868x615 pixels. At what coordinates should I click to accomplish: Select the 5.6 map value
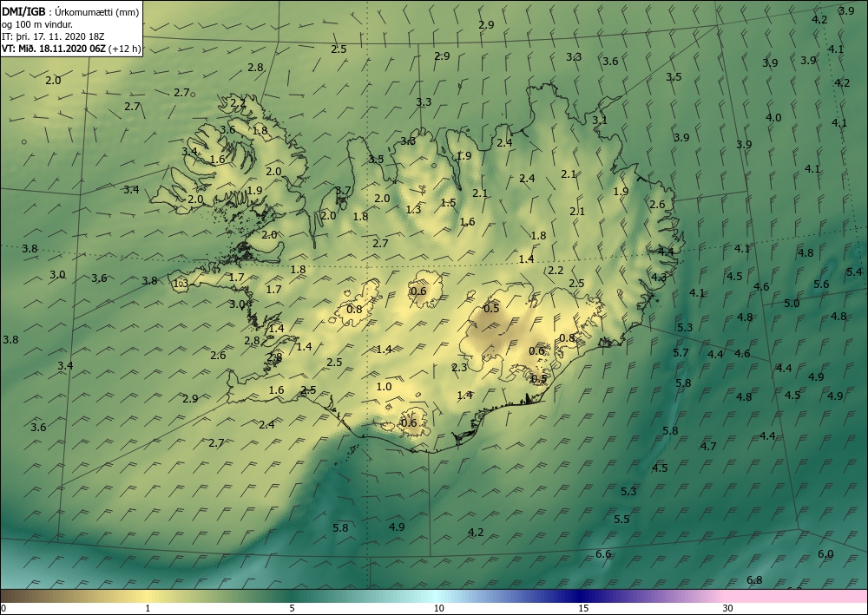tap(821, 285)
